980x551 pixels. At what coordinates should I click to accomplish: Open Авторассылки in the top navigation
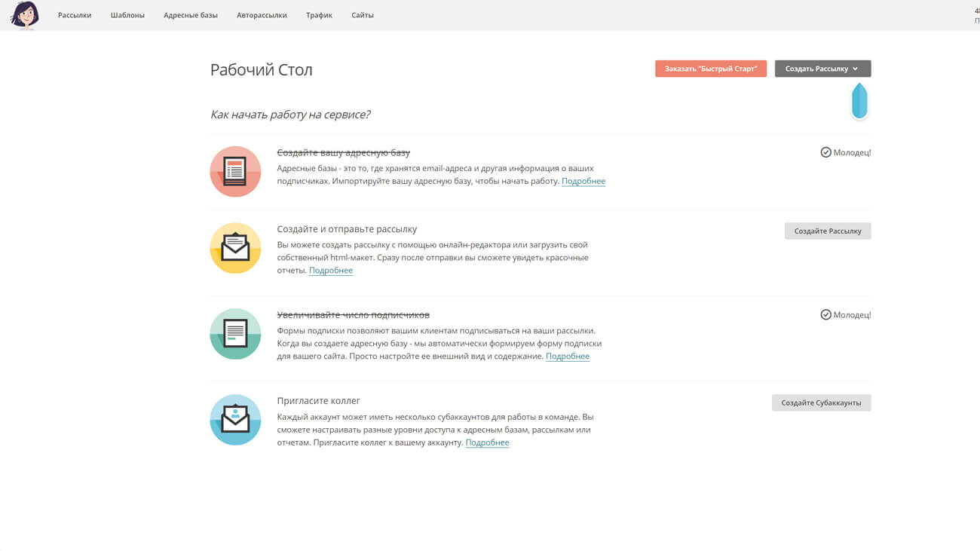click(x=262, y=15)
